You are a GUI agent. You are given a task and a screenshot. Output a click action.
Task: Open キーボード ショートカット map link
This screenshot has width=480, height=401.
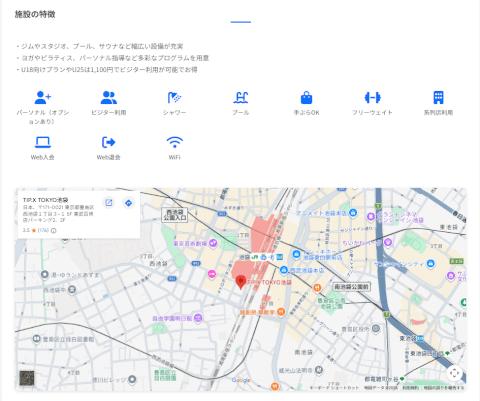[334, 388]
